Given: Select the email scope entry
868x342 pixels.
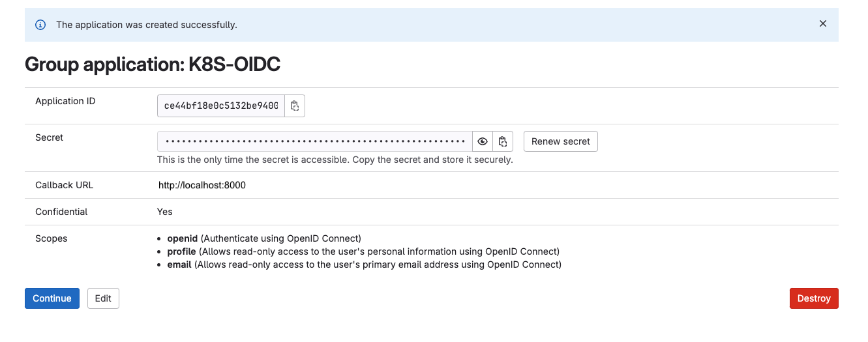Looking at the screenshot, I should (179, 264).
